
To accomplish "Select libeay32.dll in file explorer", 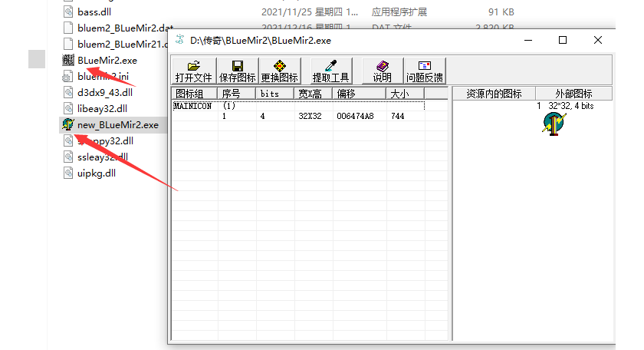I will (102, 109).
